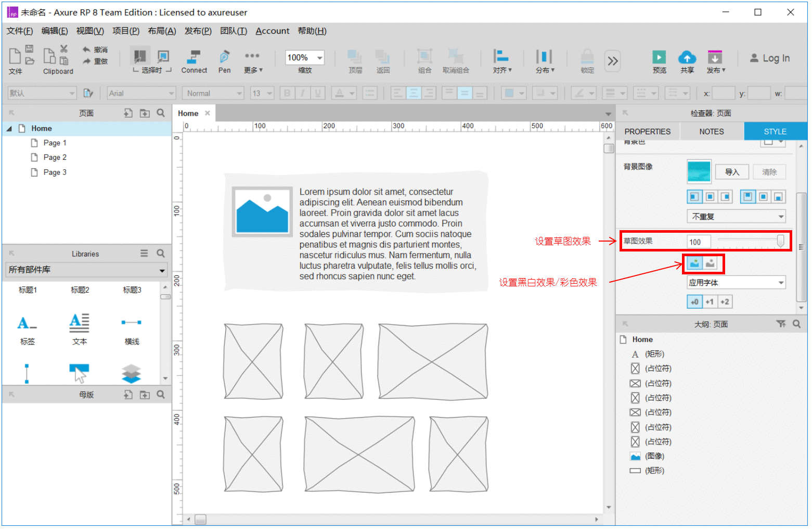Viewport: 812px width, 529px height.
Task: Switch to the PROPERTIES tab
Action: (x=648, y=131)
